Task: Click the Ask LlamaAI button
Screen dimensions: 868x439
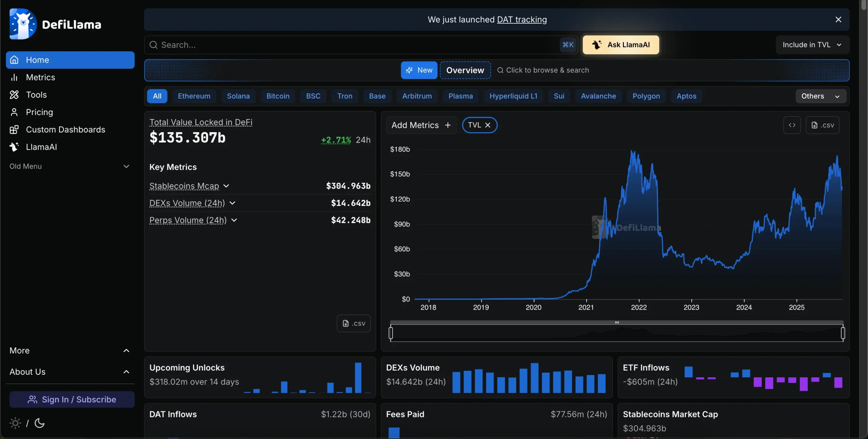Action: coord(620,45)
